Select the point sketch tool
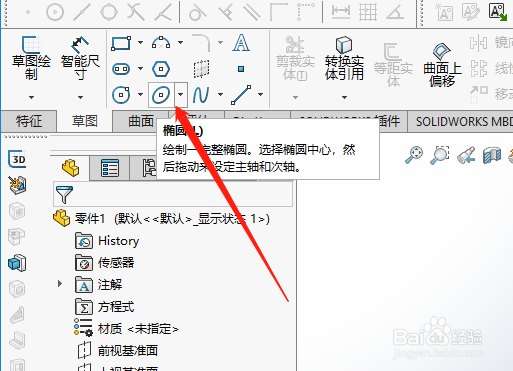The width and height of the screenshot is (513, 371). click(241, 69)
